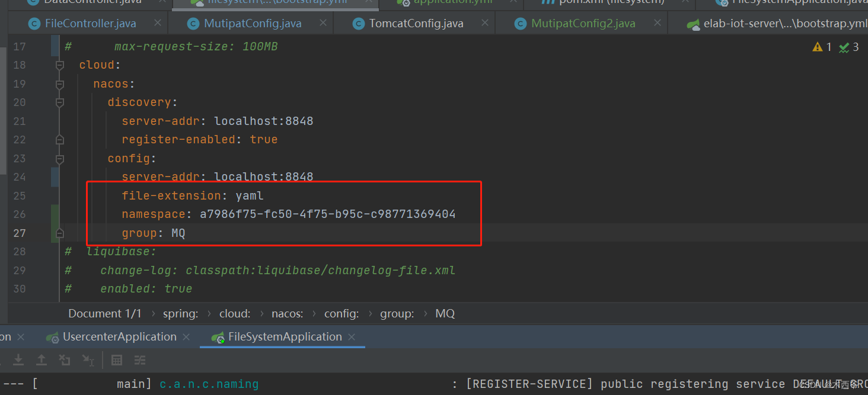Click the config: breadcrumb item
Viewport: 868px width, 395px height.
pos(342,313)
